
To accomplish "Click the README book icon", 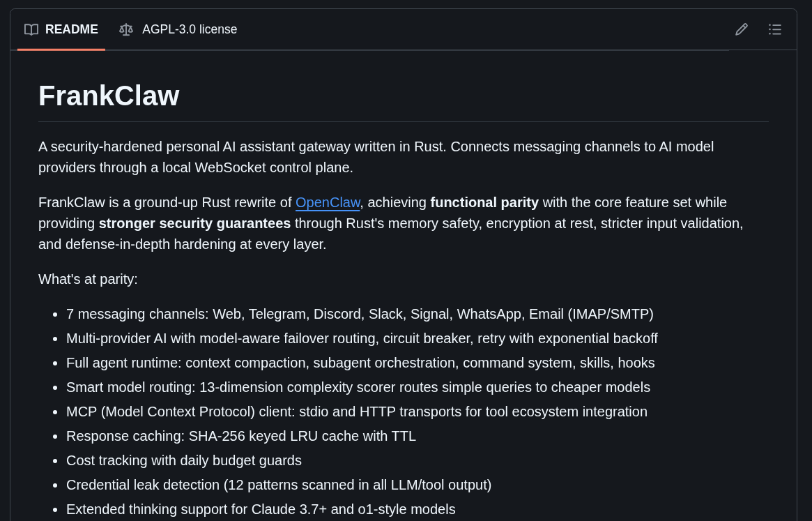I will click(31, 29).
